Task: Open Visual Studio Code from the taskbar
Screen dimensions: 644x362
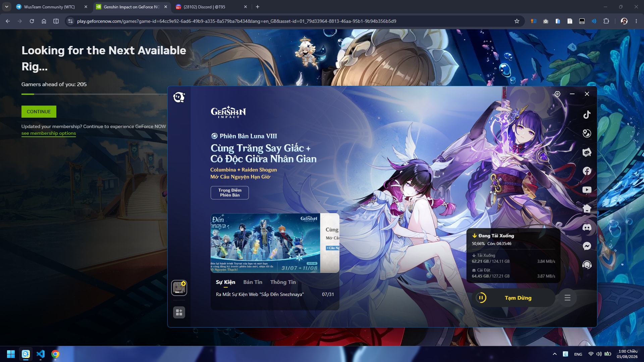Action: pyautogui.click(x=41, y=354)
